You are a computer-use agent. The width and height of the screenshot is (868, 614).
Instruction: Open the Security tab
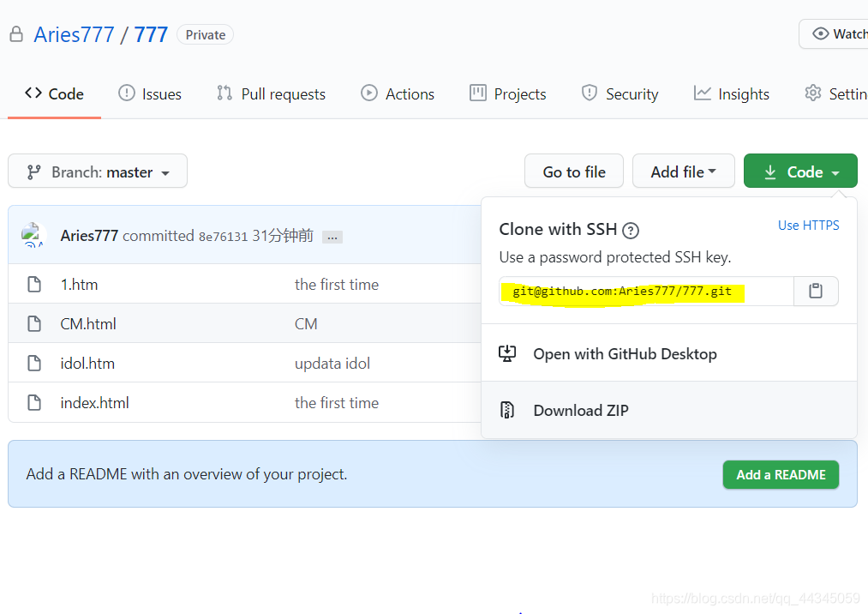coord(620,93)
